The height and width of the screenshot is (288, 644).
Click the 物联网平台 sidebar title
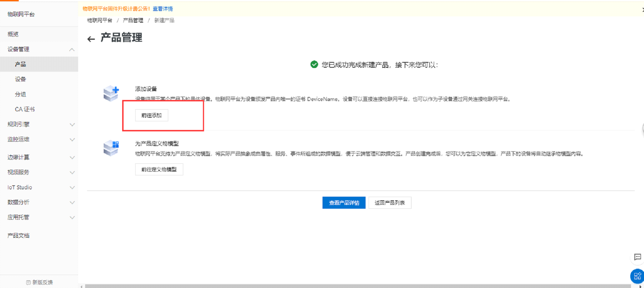tap(21, 14)
